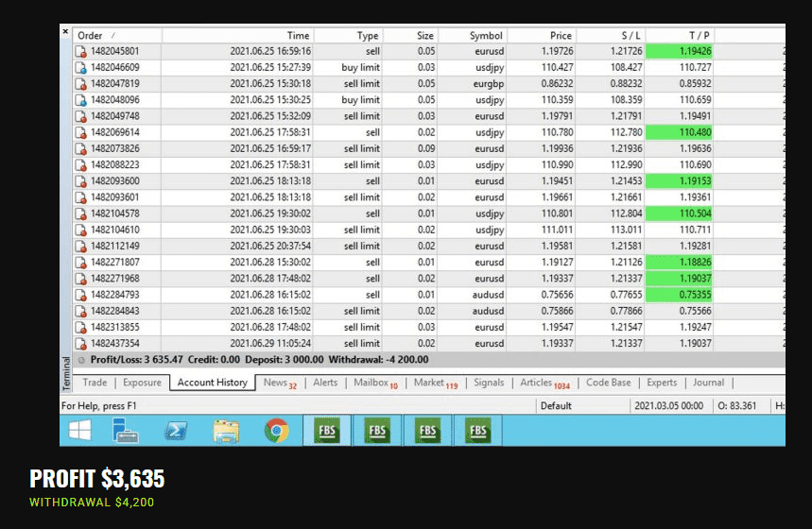Switch to the Experts tab
812x529 pixels.
(662, 383)
